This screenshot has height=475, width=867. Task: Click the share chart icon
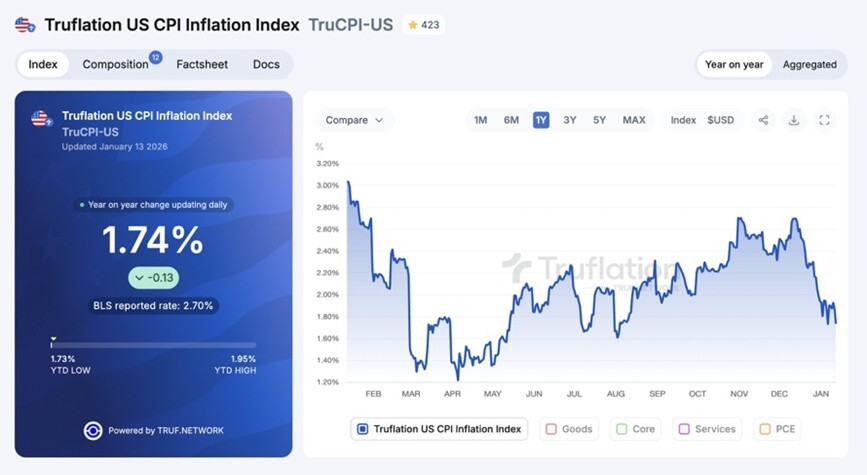763,120
